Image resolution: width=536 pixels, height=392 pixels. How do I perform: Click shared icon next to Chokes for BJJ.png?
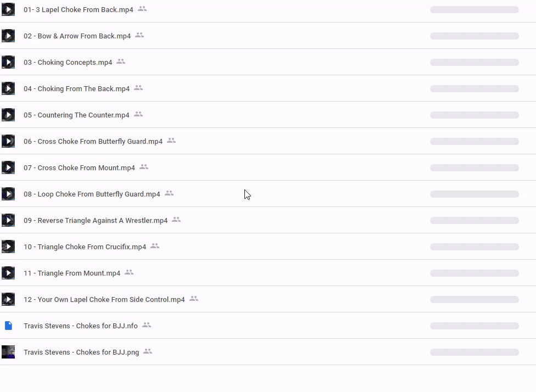148,352
